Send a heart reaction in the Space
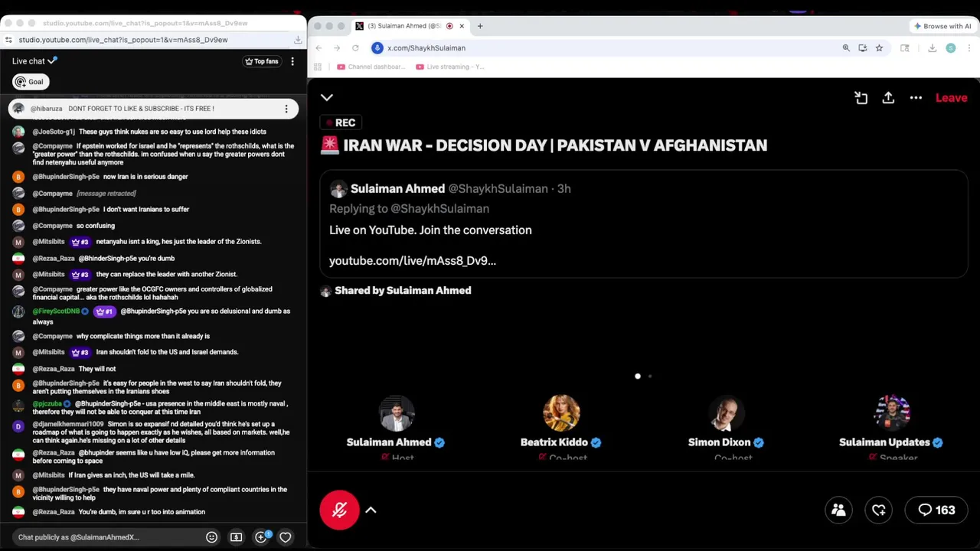Screen dimensions: 980x551 pyautogui.click(x=879, y=510)
